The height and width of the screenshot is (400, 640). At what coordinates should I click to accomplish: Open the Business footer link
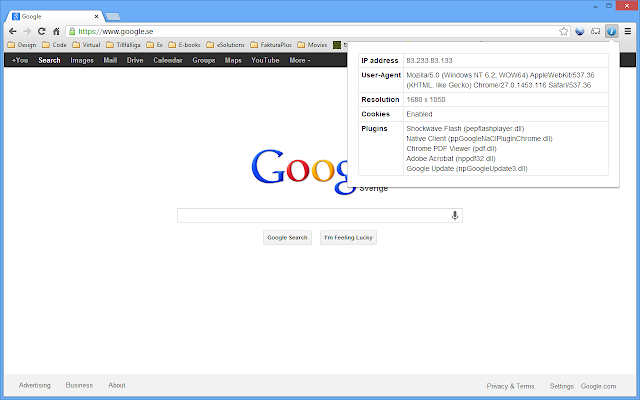pos(79,385)
